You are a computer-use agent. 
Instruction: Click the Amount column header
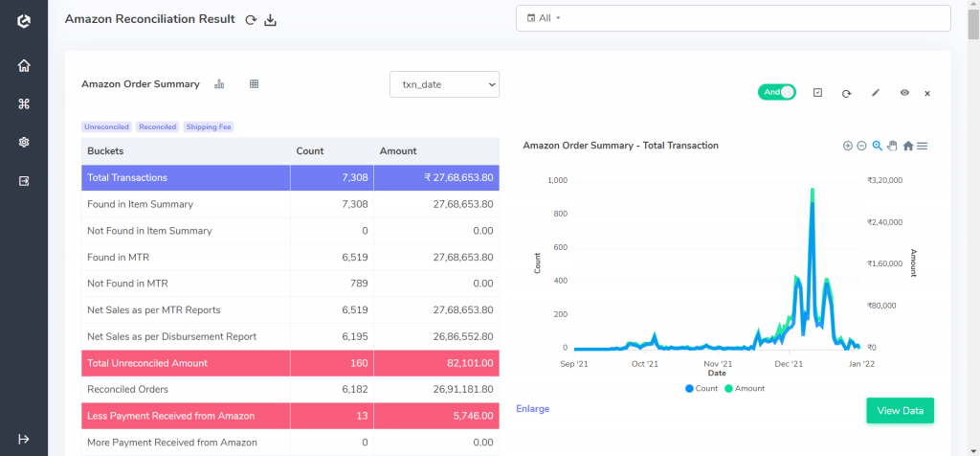436,151
